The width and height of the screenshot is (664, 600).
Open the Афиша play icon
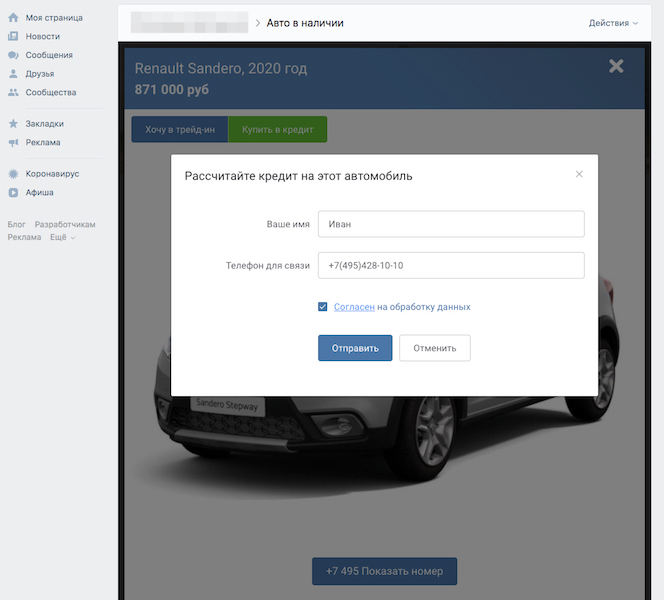(x=13, y=192)
